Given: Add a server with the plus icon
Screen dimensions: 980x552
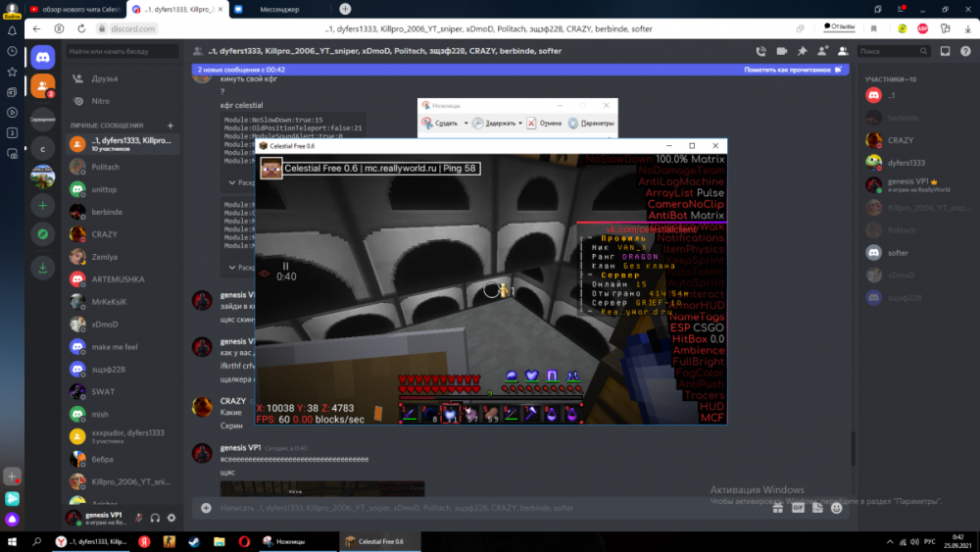Looking at the screenshot, I should point(42,205).
